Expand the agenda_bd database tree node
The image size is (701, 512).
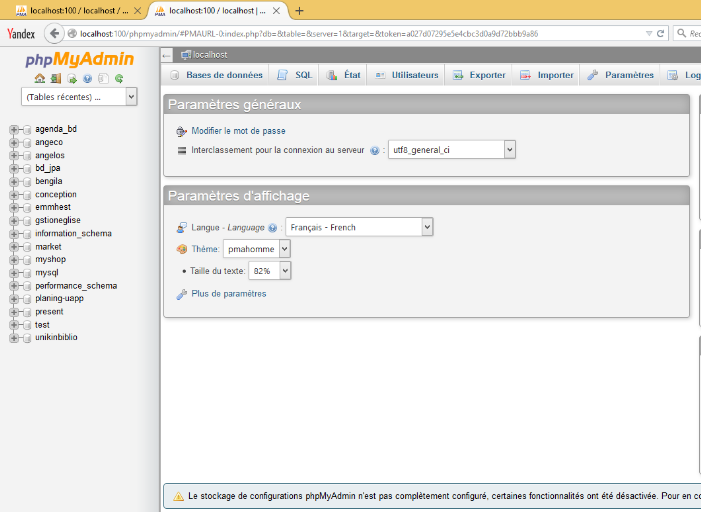(14, 129)
